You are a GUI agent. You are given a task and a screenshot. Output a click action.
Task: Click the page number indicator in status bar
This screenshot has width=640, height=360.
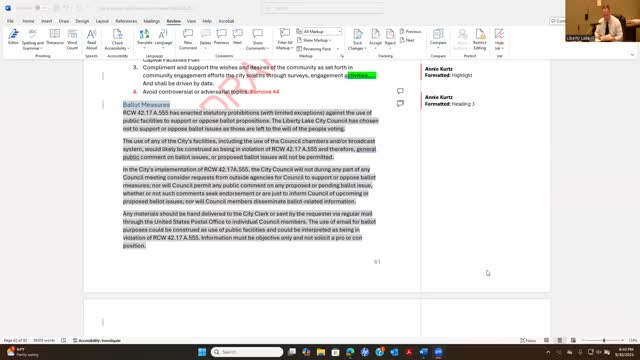pos(16,340)
